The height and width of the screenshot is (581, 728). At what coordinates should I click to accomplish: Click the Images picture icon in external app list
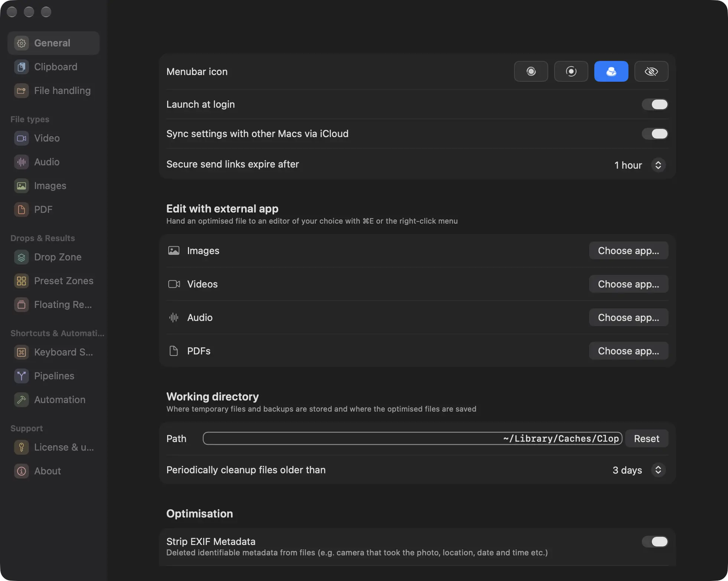[174, 251]
